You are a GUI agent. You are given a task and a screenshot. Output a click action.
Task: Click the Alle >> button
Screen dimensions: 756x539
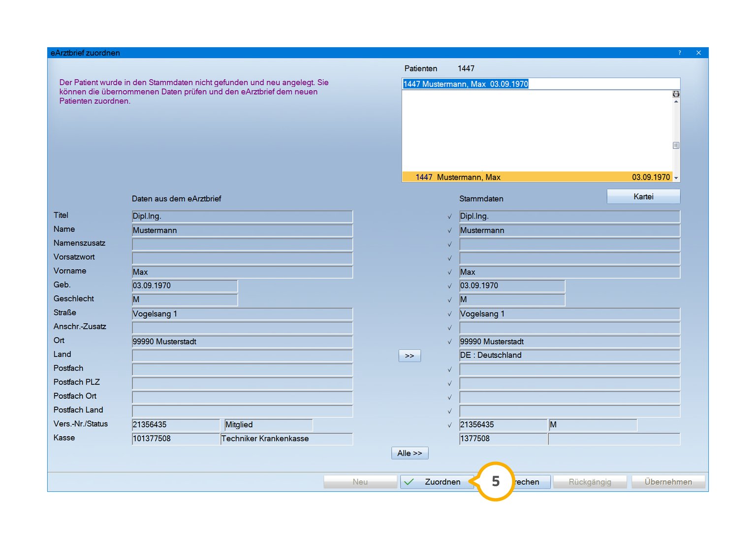pyautogui.click(x=410, y=453)
